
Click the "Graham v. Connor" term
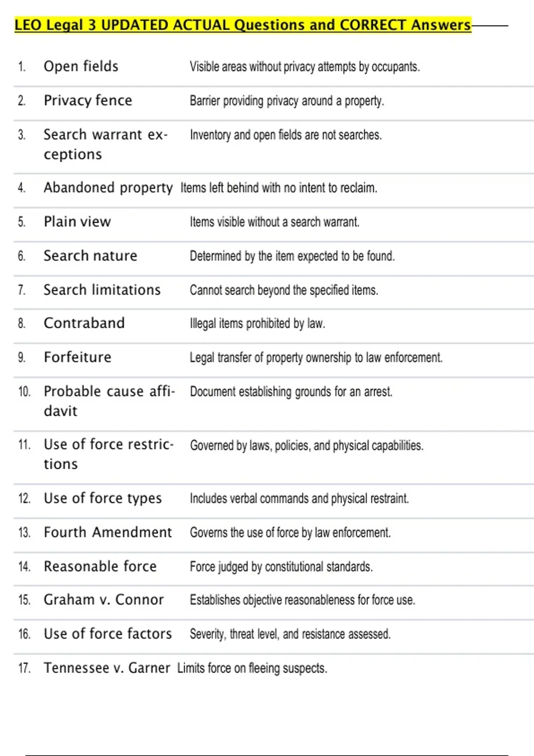point(104,600)
